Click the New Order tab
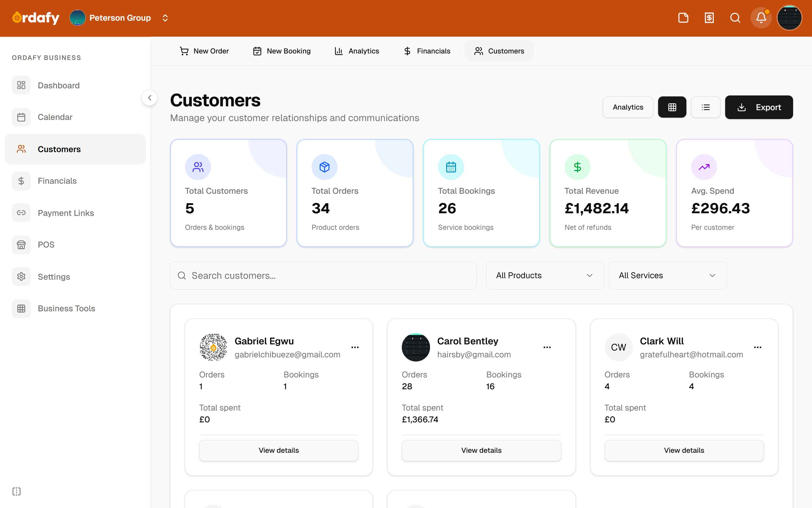This screenshot has width=812, height=508. (x=204, y=51)
